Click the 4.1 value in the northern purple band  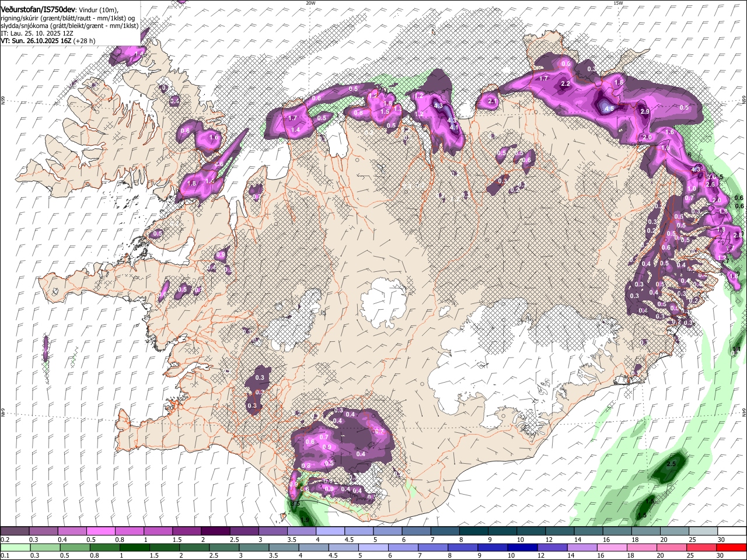455,127
